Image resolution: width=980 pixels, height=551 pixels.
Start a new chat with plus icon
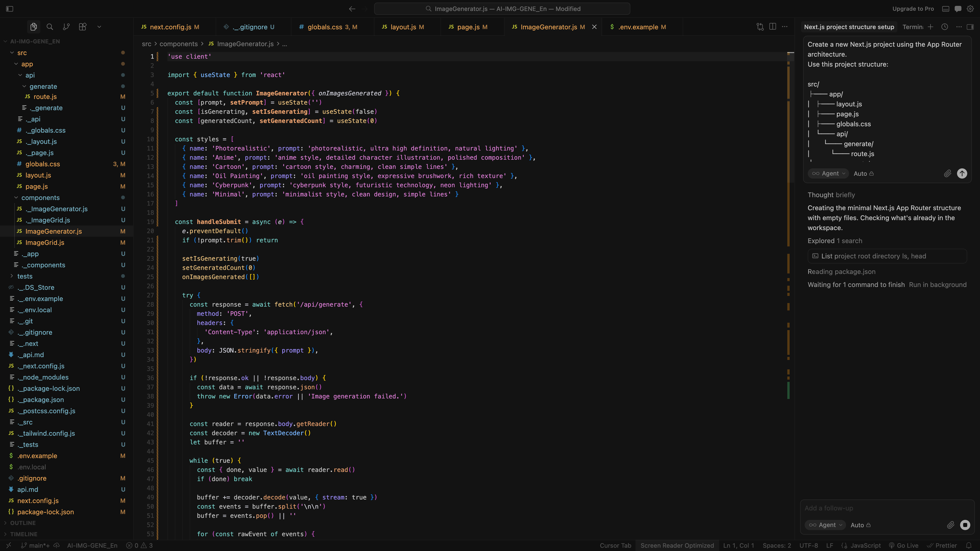[930, 27]
